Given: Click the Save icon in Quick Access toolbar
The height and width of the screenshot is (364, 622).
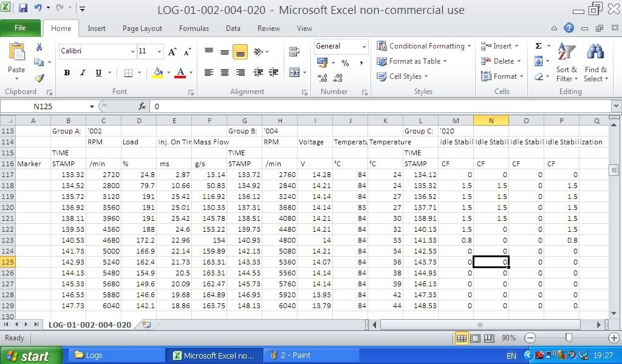Looking at the screenshot, I should [23, 8].
